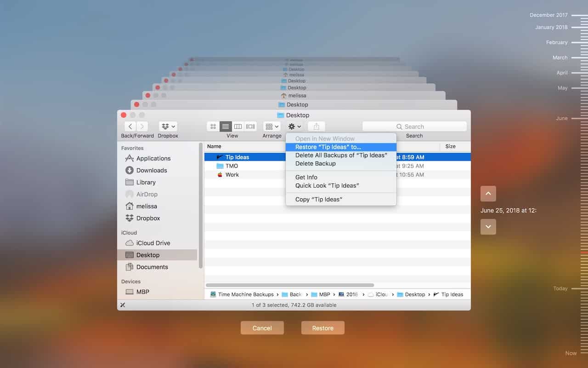Click the Cancel button

point(262,328)
